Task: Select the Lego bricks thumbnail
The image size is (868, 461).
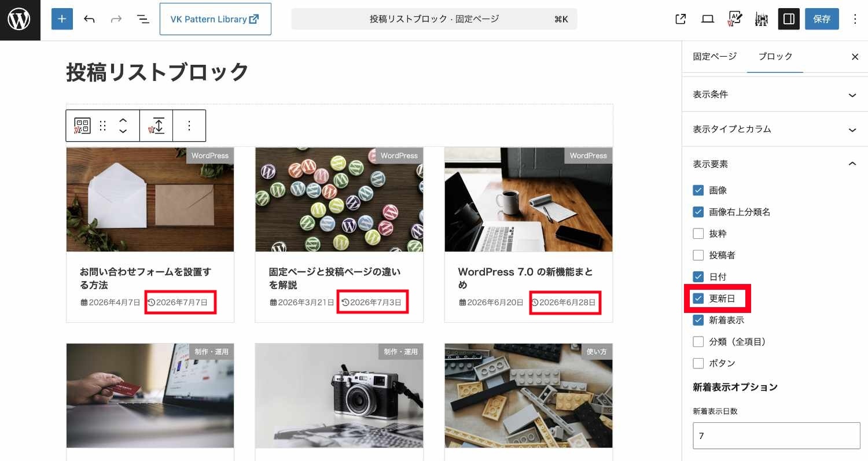Action: click(x=528, y=396)
